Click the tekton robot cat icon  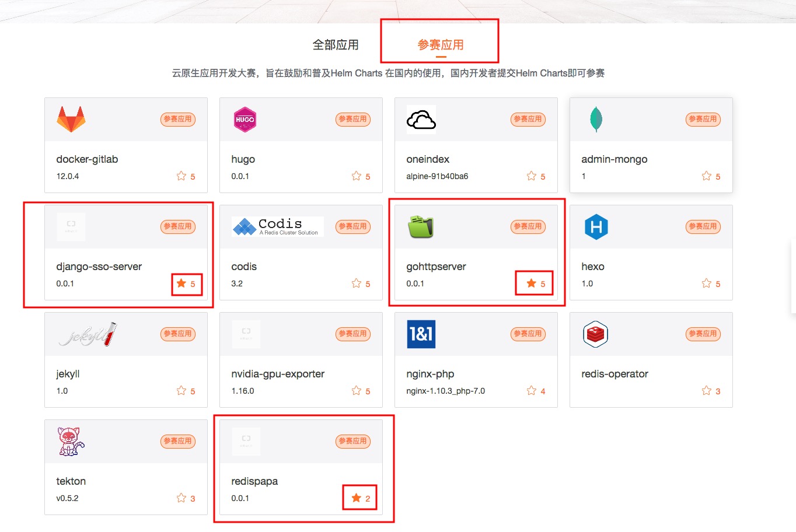tap(71, 442)
